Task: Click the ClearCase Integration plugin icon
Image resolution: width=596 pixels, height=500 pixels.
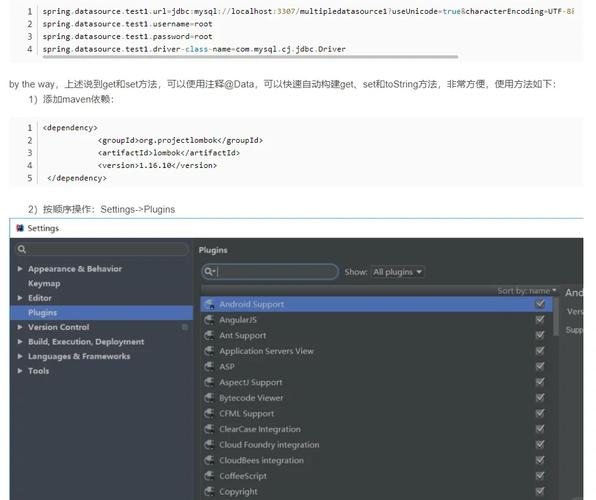Action: coord(209,429)
